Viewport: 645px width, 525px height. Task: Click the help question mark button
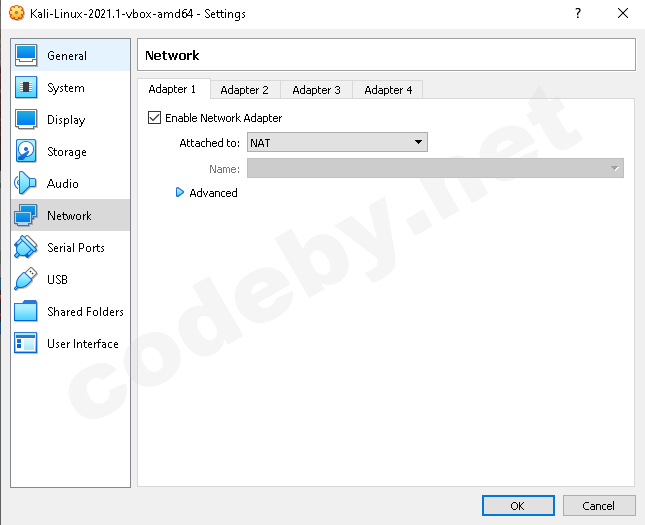578,13
